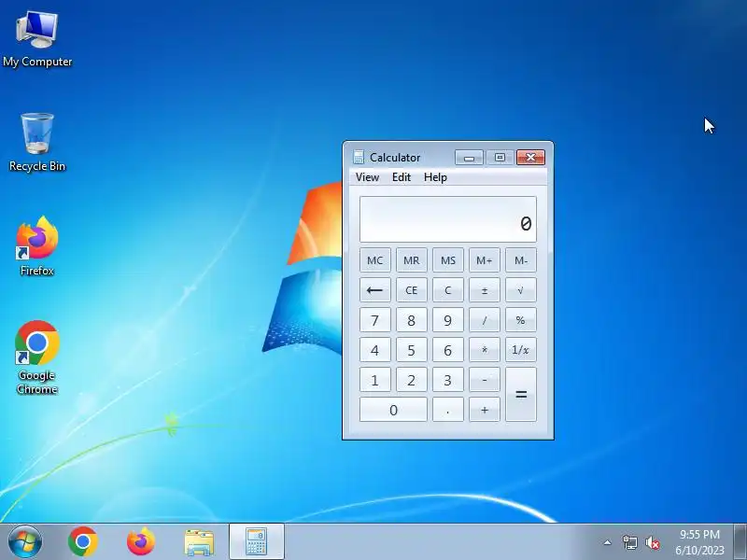Open the Edit menu in Calculator
Viewport: 747px width, 560px height.
tap(402, 177)
